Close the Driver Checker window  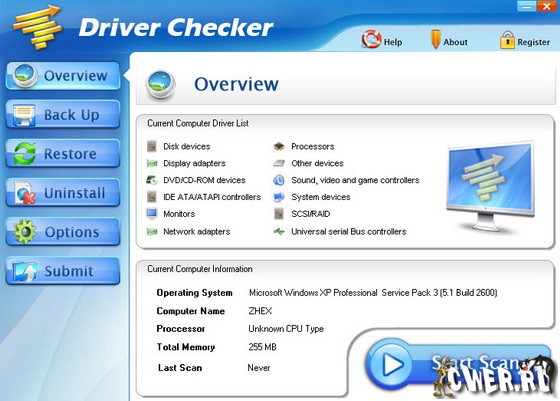click(x=547, y=6)
